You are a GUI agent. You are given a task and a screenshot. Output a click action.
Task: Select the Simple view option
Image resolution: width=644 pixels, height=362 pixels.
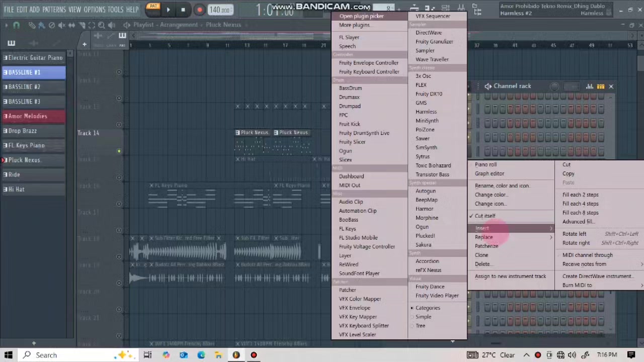pyautogui.click(x=423, y=317)
